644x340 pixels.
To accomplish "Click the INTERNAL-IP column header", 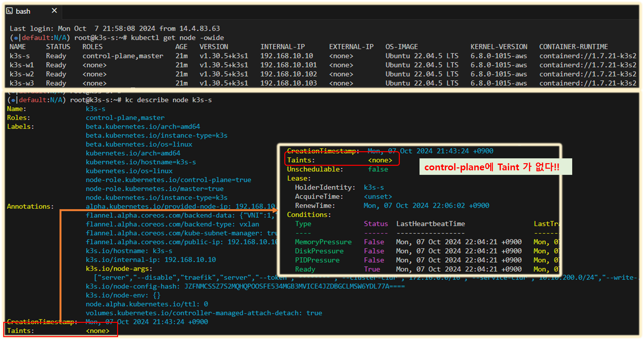I will point(282,47).
